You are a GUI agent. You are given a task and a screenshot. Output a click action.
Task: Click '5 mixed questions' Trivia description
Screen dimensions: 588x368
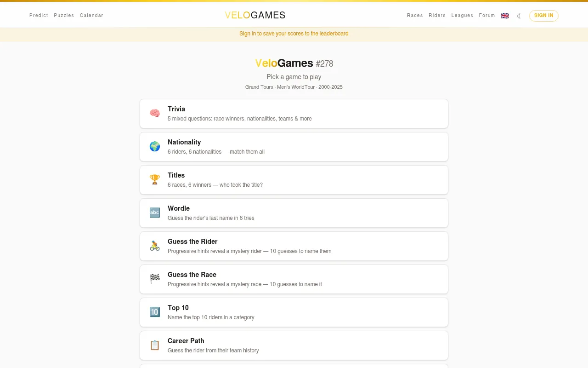[x=240, y=119]
